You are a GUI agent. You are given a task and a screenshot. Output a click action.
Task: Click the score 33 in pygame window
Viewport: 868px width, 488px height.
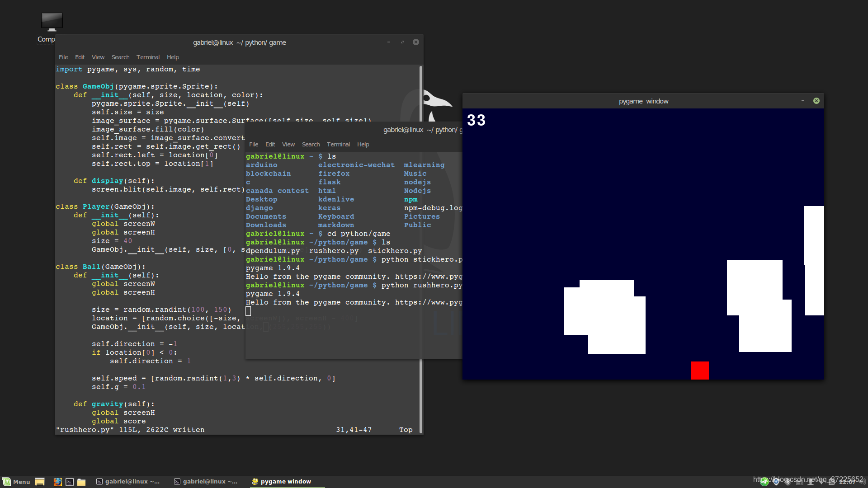click(476, 120)
